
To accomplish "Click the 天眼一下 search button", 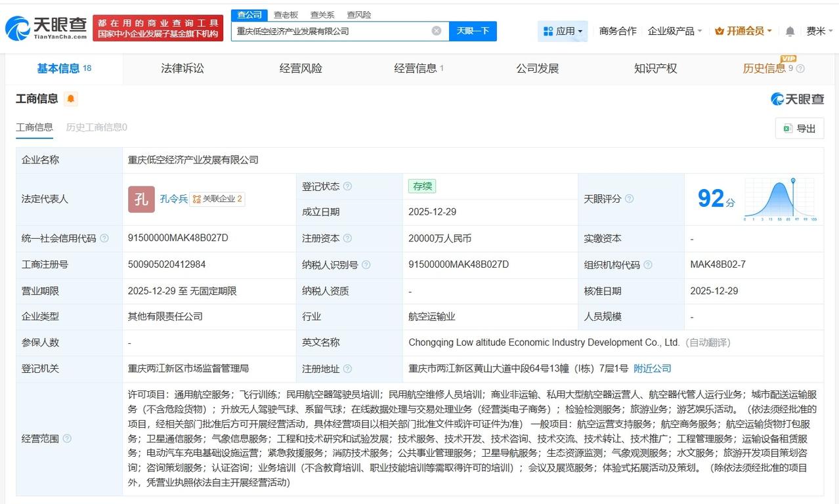I will (x=474, y=31).
